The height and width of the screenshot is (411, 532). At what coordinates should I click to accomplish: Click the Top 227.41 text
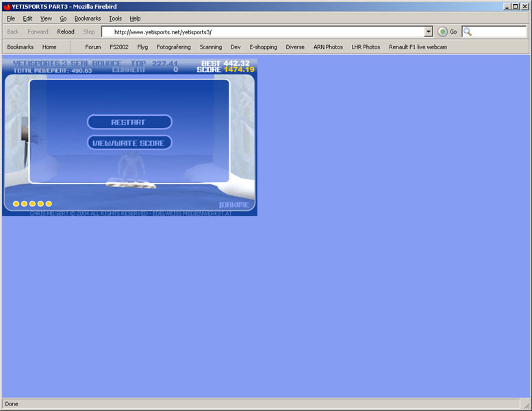[x=154, y=63]
